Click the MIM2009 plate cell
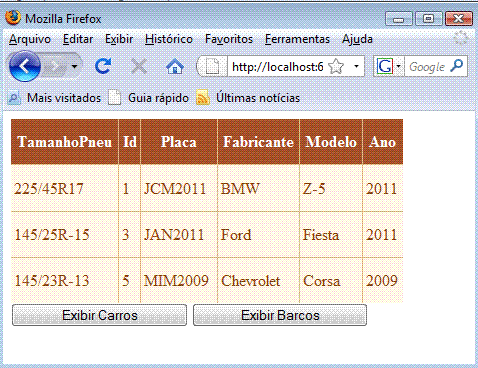The image size is (478, 368). click(179, 281)
